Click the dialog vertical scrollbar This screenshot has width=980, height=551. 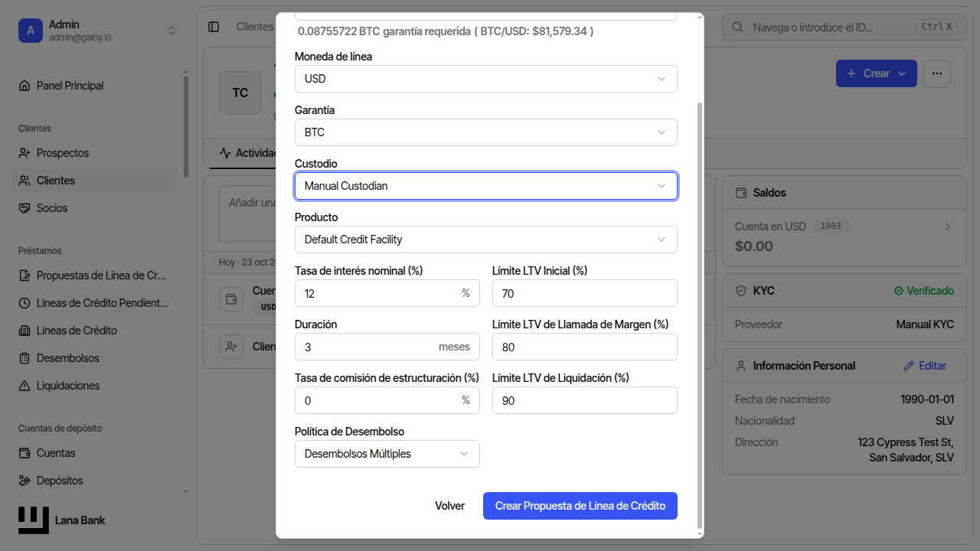pyautogui.click(x=700, y=315)
